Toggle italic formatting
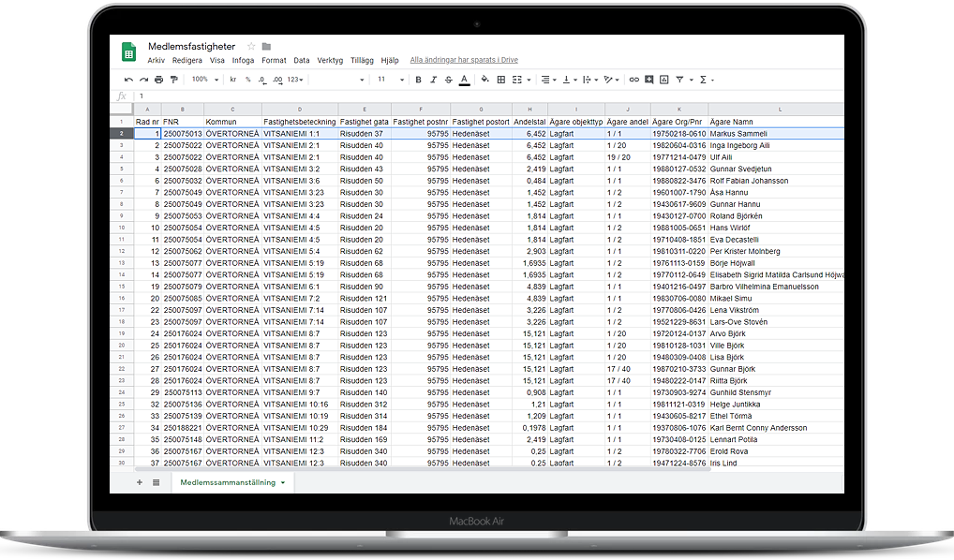954x560 pixels. coord(433,80)
